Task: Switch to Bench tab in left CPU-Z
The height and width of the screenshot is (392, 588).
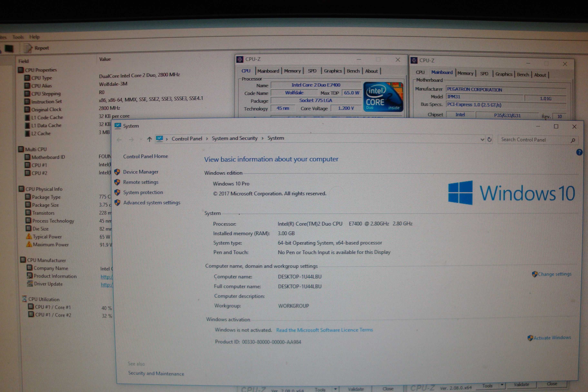Action: click(x=353, y=71)
